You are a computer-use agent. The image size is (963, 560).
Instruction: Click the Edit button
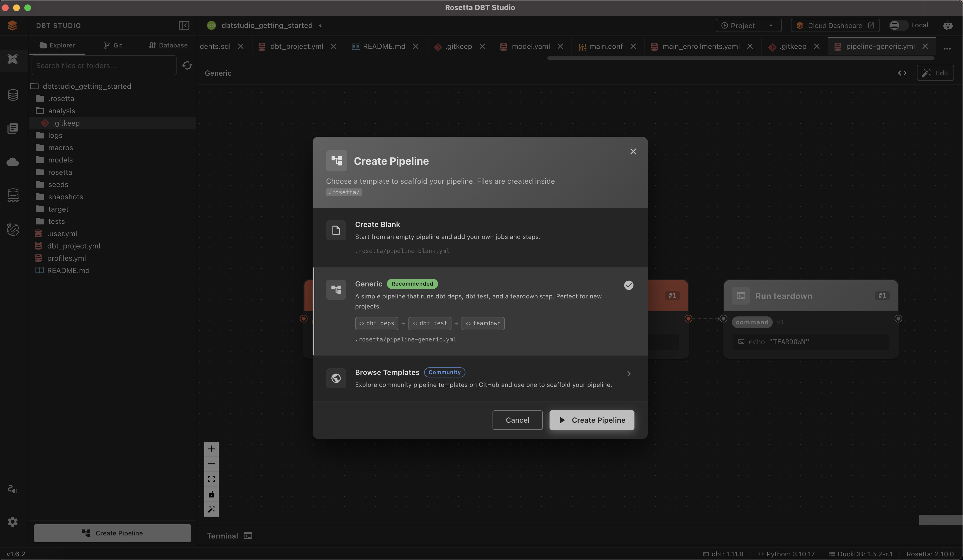click(x=935, y=73)
